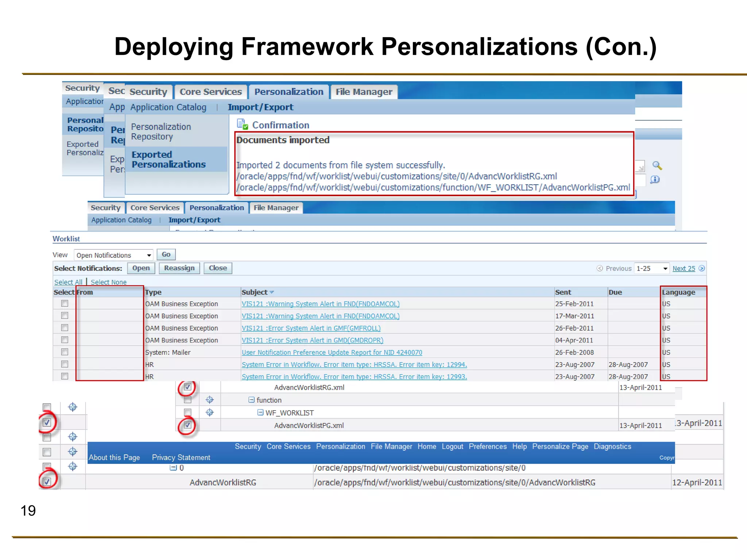
Task: Click the footer Personalize Page link
Action: (560, 447)
